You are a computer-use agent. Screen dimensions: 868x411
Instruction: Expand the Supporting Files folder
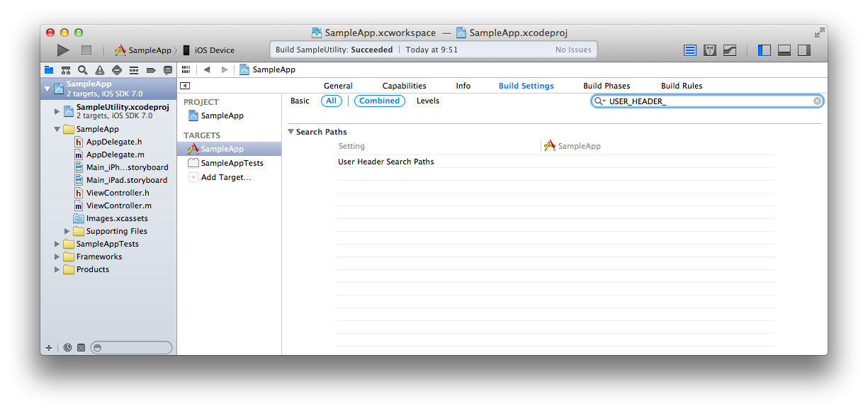pyautogui.click(x=67, y=231)
